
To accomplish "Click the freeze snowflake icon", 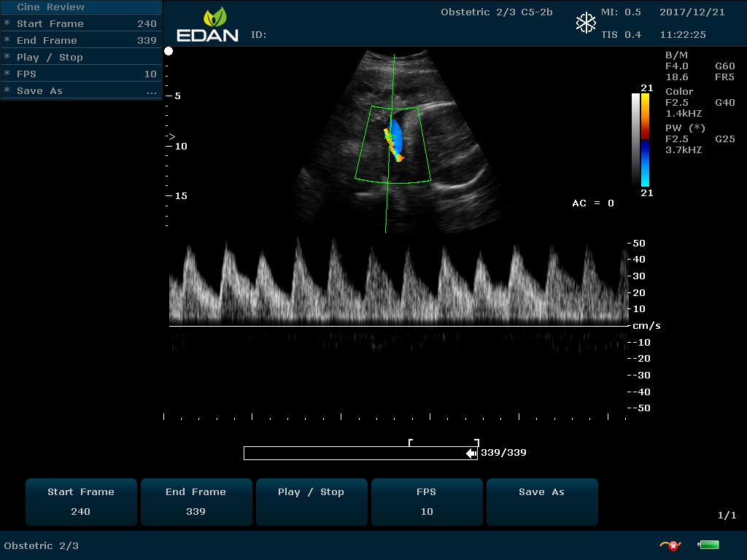I will [x=586, y=23].
